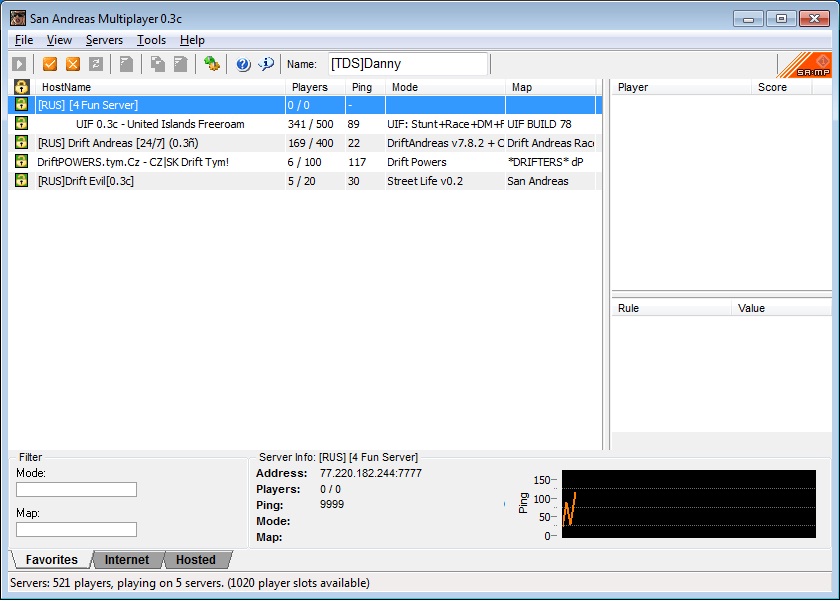Click the single-page icon after Refresh Server

(126, 64)
